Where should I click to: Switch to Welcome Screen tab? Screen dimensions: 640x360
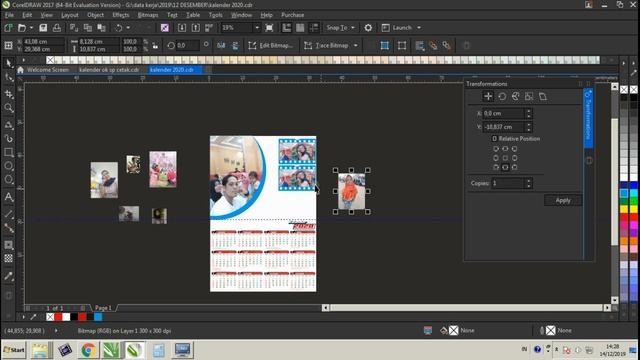pos(47,70)
